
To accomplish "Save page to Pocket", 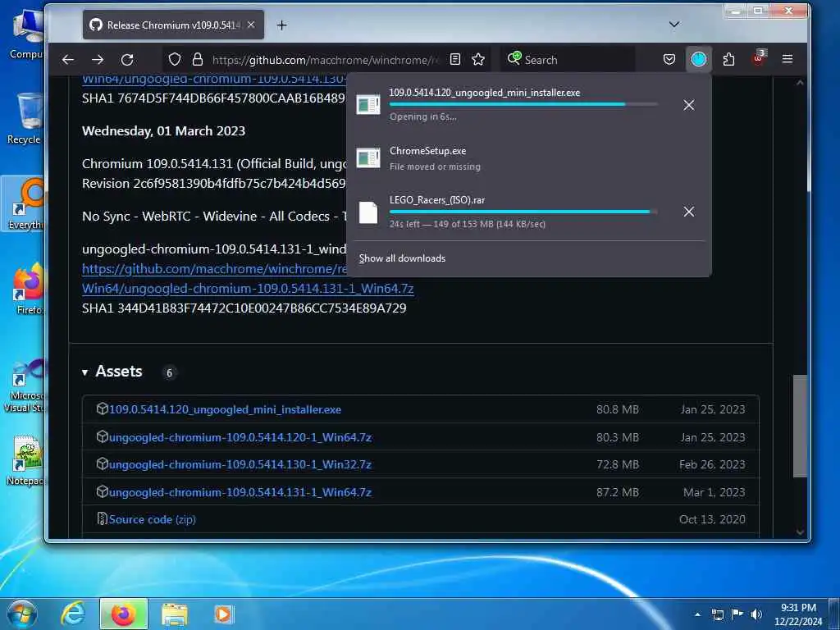I will (x=669, y=59).
